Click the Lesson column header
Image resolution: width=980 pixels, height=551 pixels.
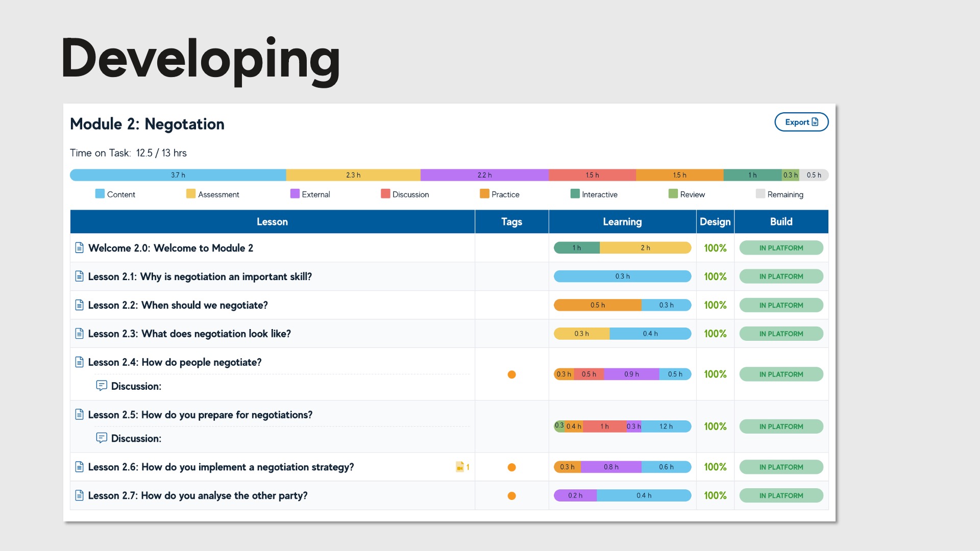(272, 221)
